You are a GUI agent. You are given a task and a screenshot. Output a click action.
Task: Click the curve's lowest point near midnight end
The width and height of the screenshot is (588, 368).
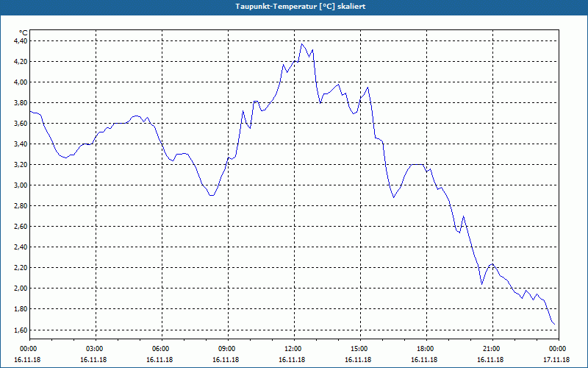(x=554, y=325)
